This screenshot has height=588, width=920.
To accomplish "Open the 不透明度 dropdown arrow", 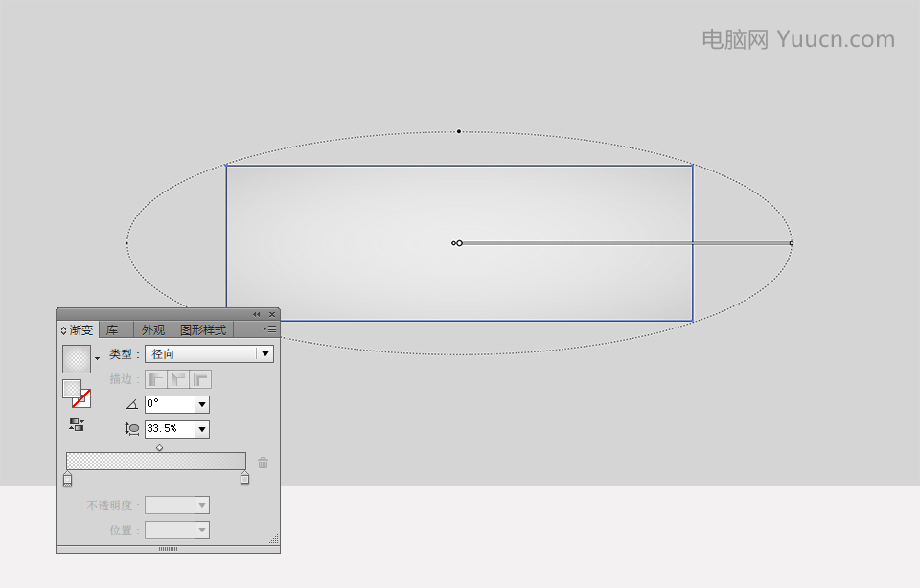I will click(x=202, y=506).
